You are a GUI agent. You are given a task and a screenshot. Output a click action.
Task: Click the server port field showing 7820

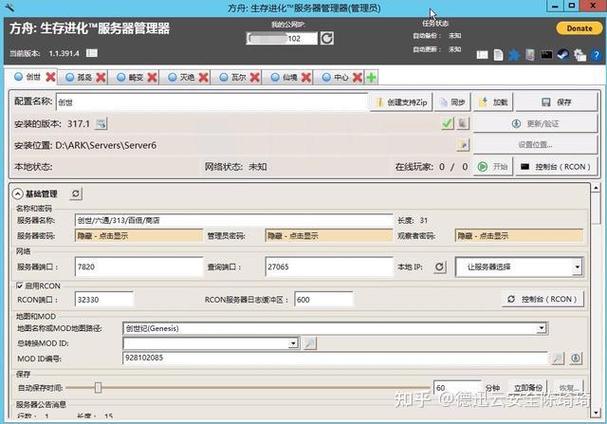[139, 267]
